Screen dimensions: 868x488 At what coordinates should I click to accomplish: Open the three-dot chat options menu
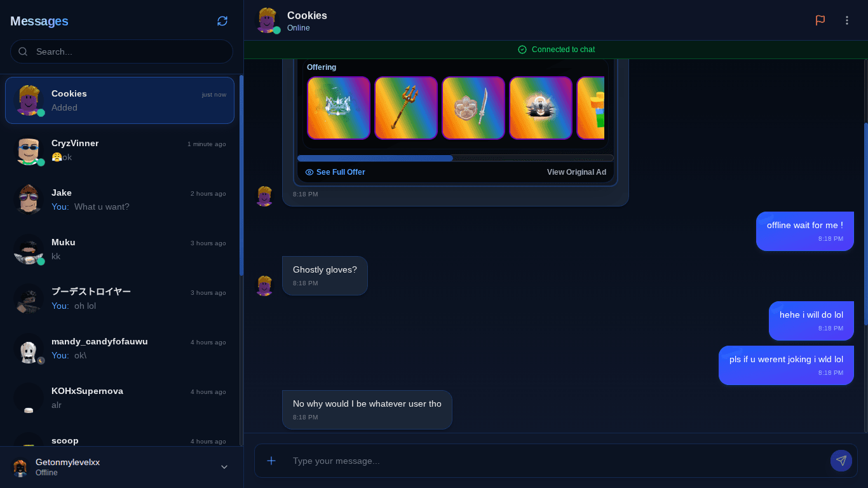click(847, 20)
